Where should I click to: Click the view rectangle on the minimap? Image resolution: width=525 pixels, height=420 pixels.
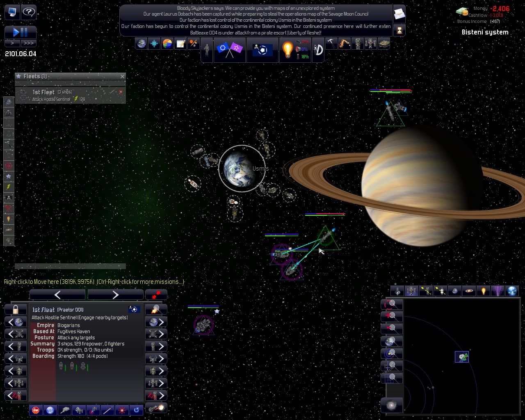pyautogui.click(x=461, y=357)
